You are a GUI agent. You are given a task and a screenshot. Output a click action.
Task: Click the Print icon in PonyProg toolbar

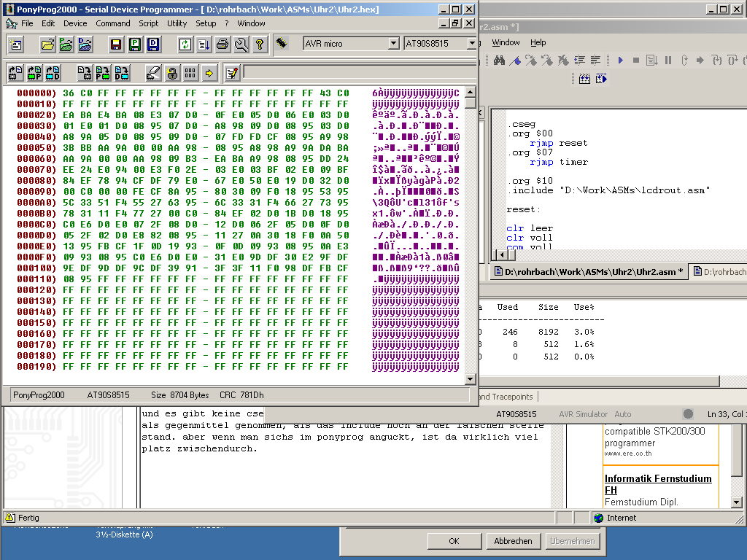click(x=222, y=44)
